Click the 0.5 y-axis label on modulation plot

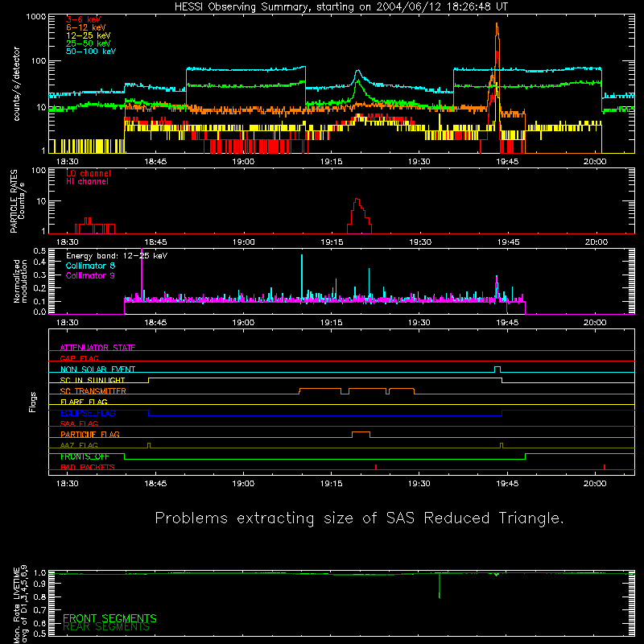[39, 251]
